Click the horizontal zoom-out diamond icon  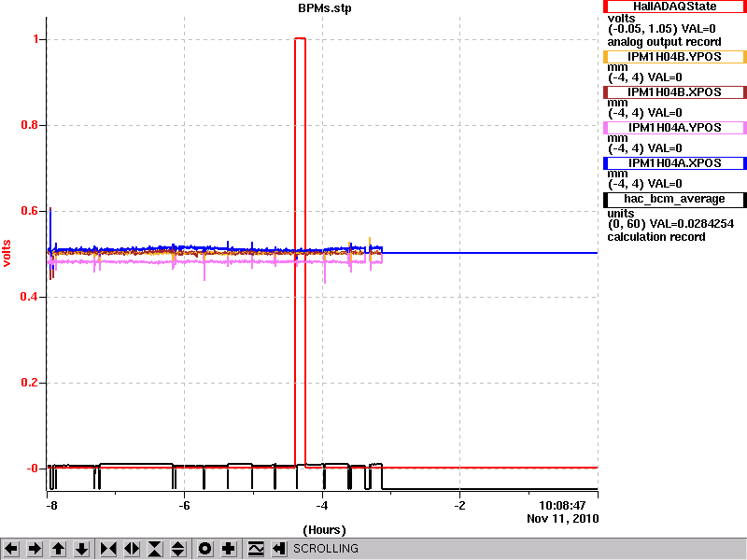132,549
